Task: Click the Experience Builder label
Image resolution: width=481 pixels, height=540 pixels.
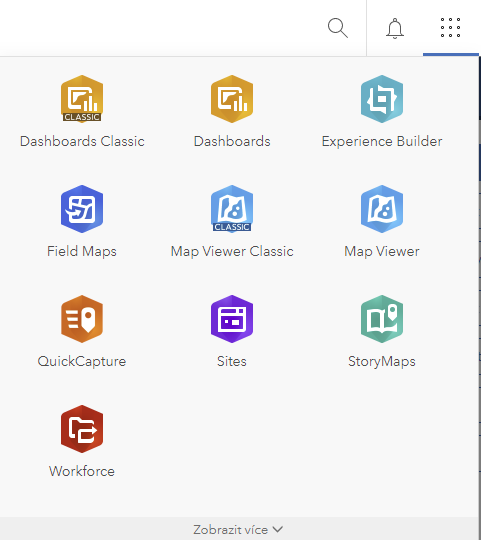Action: (x=382, y=142)
